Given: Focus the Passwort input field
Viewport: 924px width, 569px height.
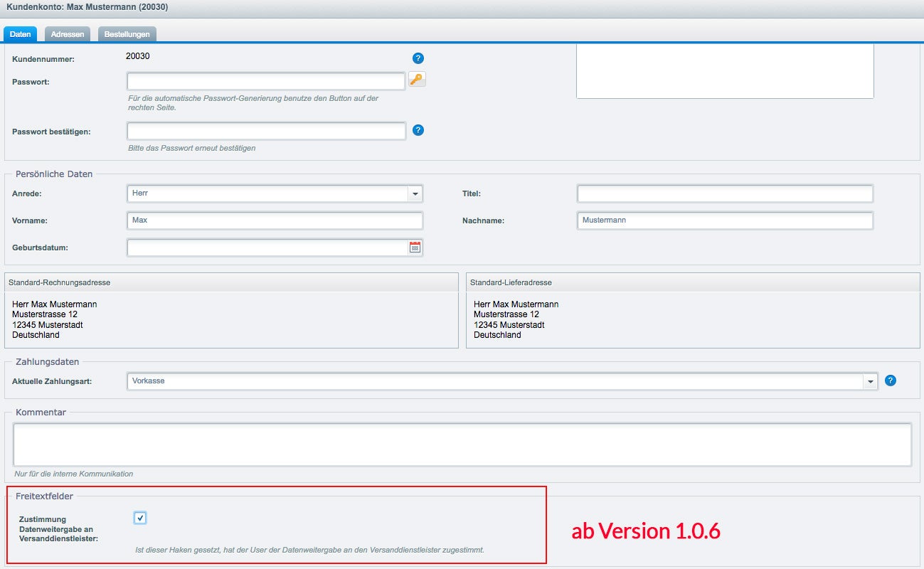Looking at the screenshot, I should point(267,81).
